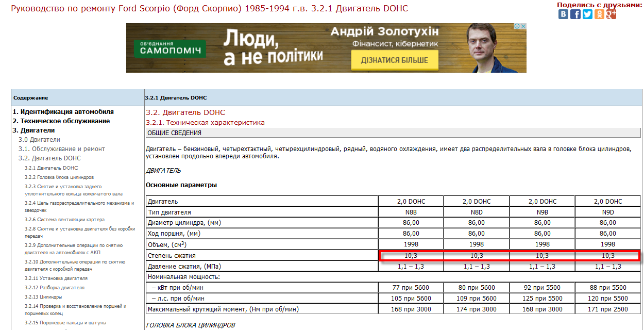This screenshot has width=644, height=330.
Task: Open 3.2.10 Дополнительные операции с коробкой передач
Action: coord(75,265)
